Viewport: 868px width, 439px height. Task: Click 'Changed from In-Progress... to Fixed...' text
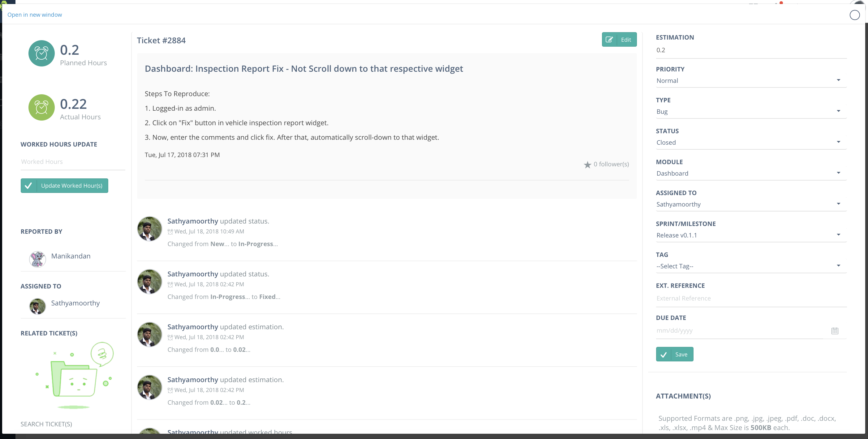224,297
